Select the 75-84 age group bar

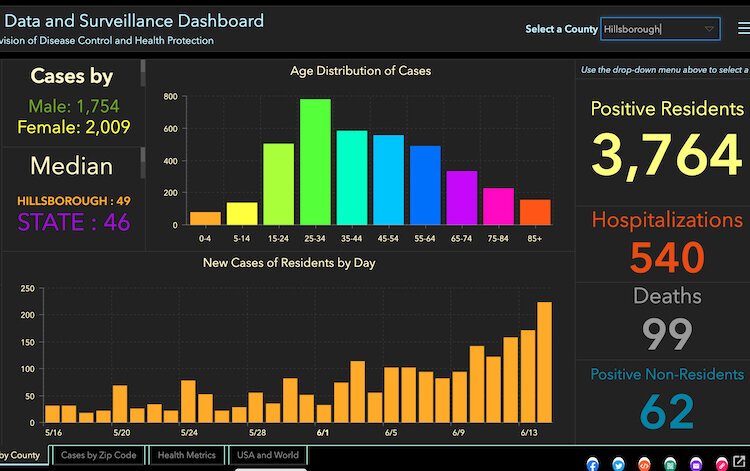pos(498,207)
